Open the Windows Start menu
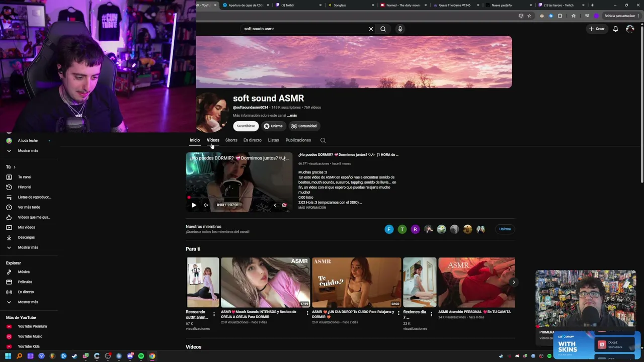644x362 pixels. pos(8,356)
